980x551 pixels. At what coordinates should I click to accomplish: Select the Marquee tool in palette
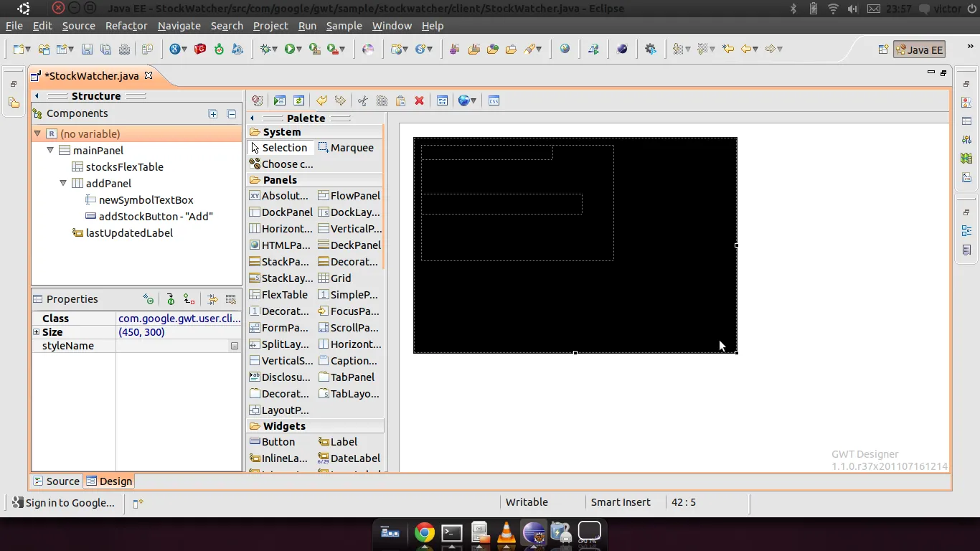pos(346,148)
